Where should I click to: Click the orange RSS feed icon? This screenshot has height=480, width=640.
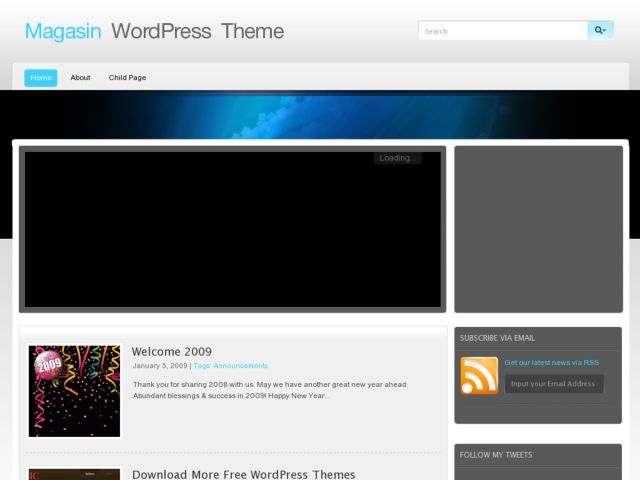pyautogui.click(x=479, y=376)
